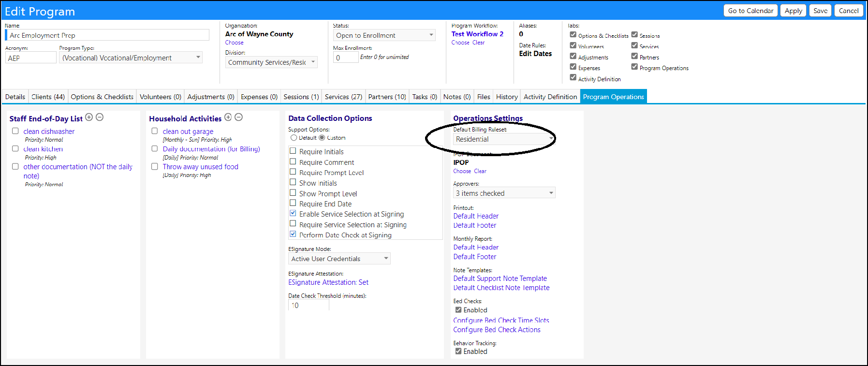Screen dimensions: 868x366
Task: Clear the Program Workflow
Action: [478, 43]
